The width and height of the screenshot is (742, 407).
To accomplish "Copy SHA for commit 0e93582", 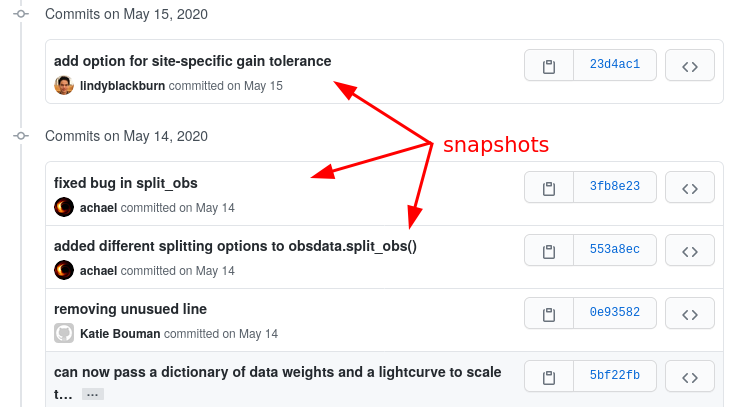I will click(x=548, y=313).
